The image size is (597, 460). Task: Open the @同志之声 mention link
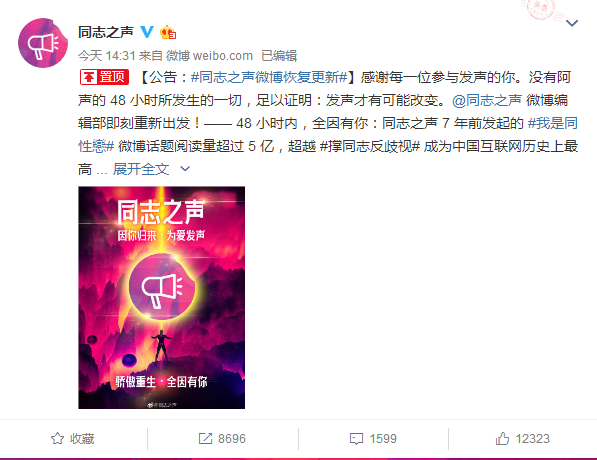tap(487, 100)
